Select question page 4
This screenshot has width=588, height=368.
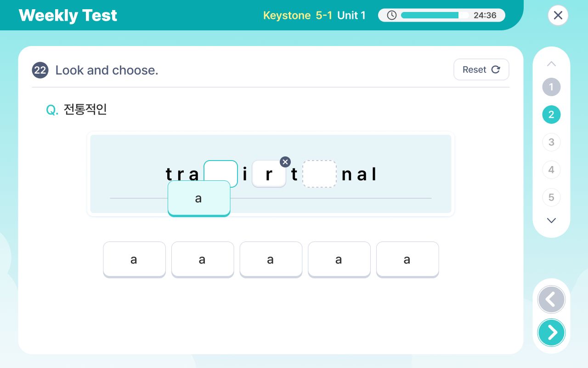coord(551,170)
